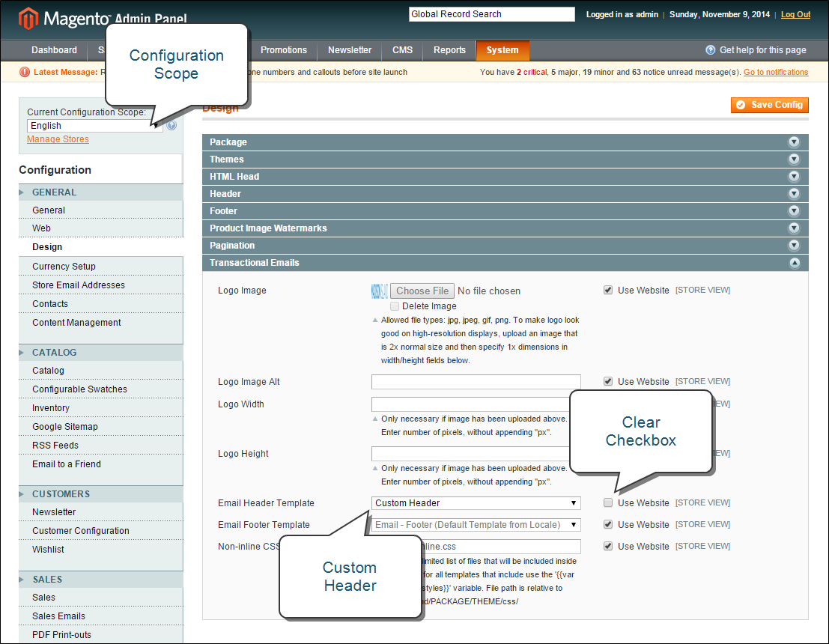Screen dimensions: 829x644
Task: Click the Save Config button
Action: pos(770,105)
